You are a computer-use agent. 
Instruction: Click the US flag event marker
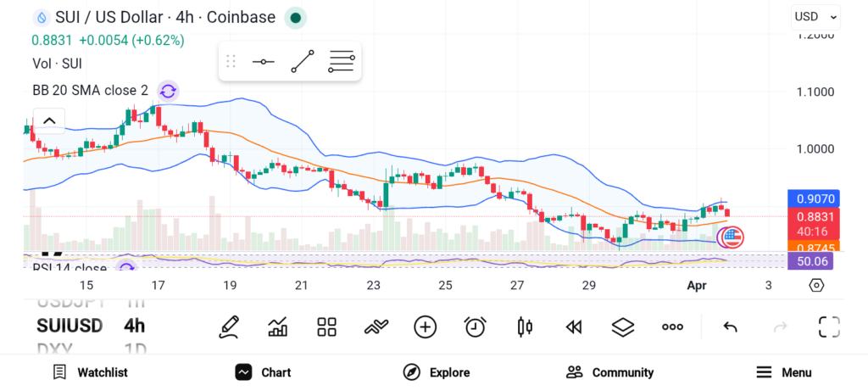click(x=732, y=237)
